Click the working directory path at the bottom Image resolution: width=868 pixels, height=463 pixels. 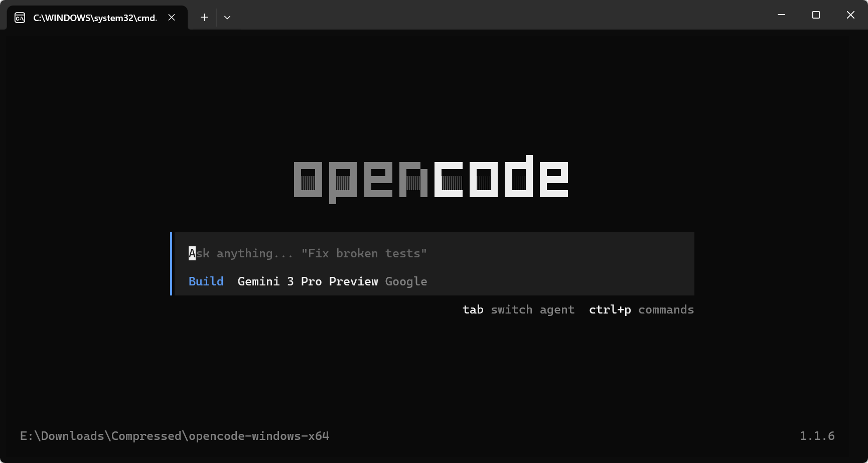click(x=175, y=436)
